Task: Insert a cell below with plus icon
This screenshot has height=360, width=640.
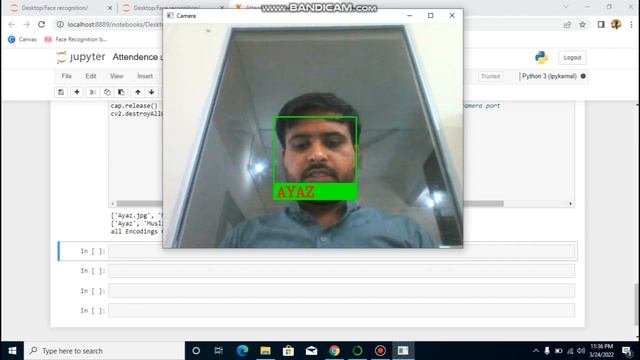Action: point(77,92)
